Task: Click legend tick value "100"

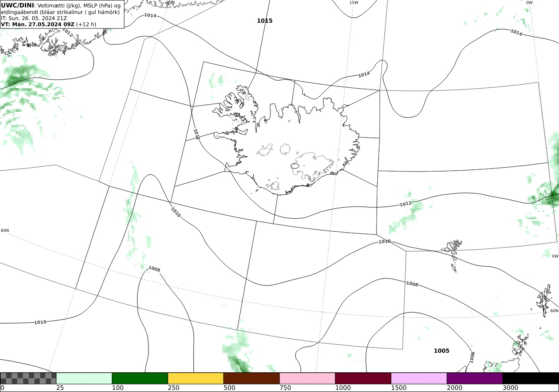Action: click(118, 388)
